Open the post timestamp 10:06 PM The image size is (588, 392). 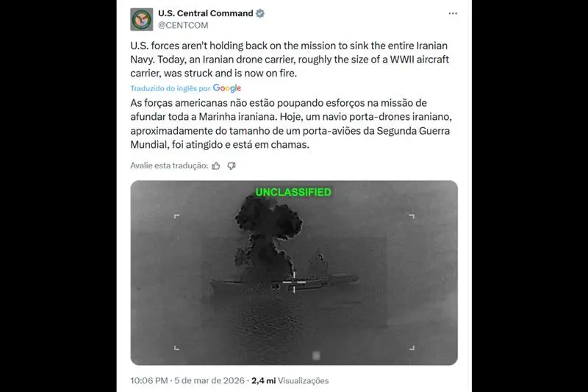[x=149, y=381]
